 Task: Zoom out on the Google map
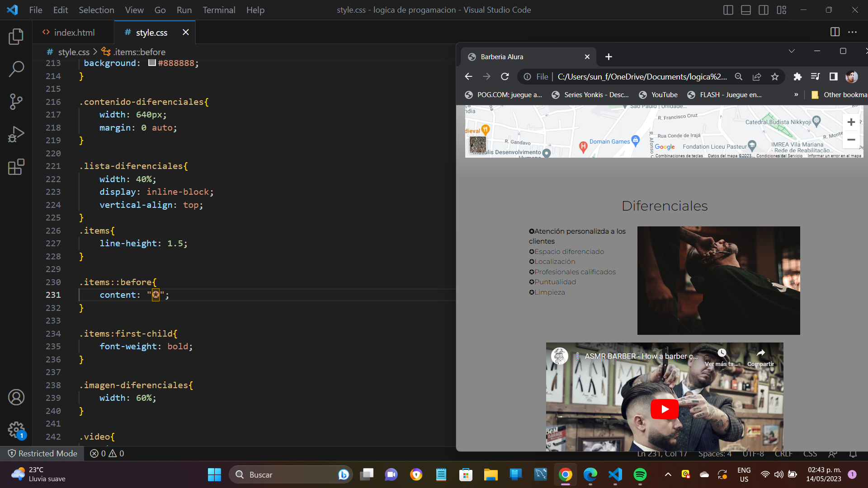[x=851, y=140]
